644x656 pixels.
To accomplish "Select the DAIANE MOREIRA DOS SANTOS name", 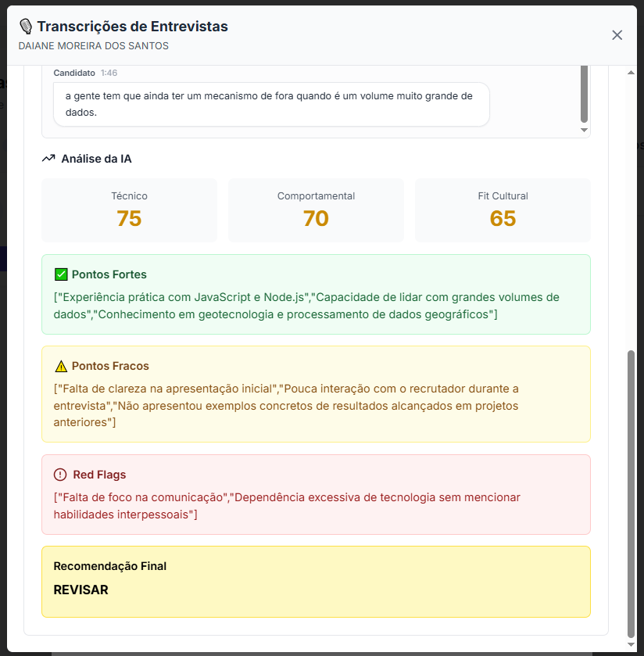I will pos(93,45).
